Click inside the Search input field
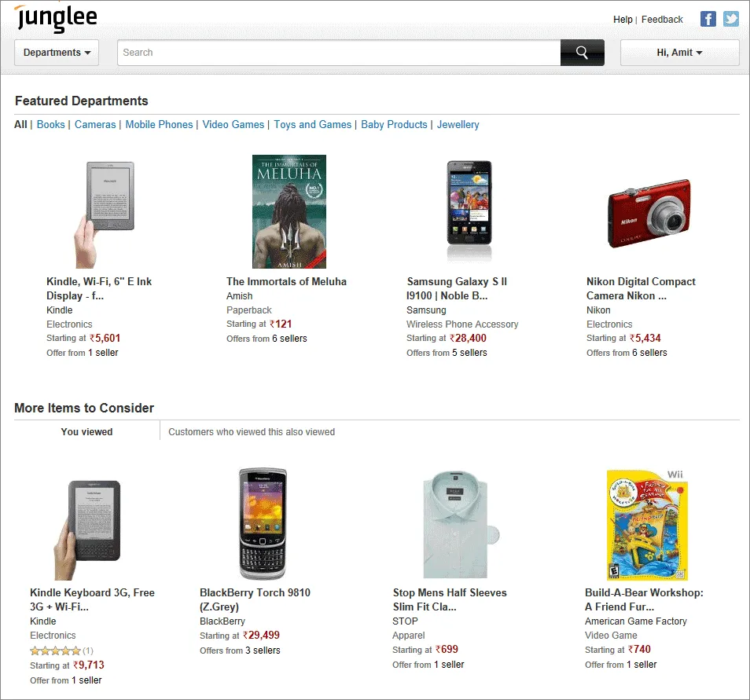 pos(338,52)
